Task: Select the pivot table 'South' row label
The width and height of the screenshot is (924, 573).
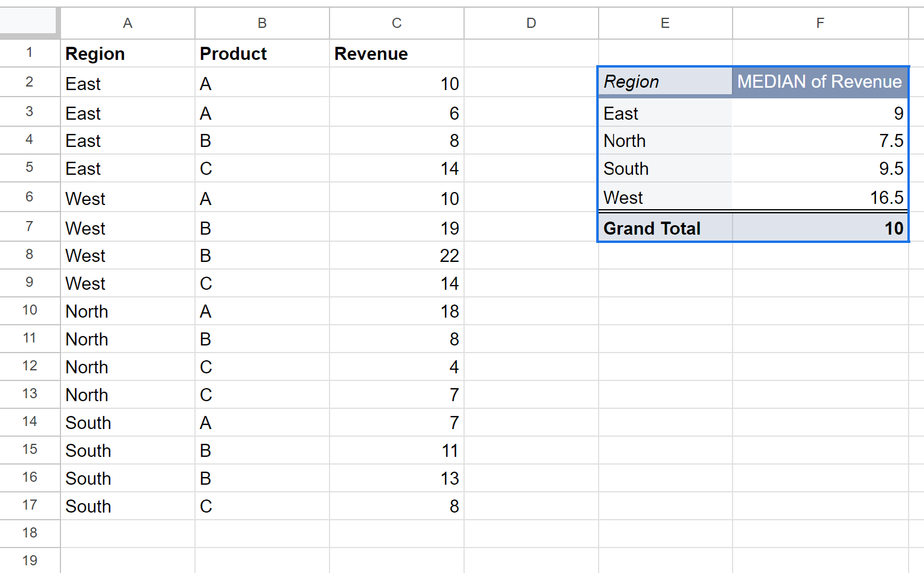Action: (x=666, y=168)
